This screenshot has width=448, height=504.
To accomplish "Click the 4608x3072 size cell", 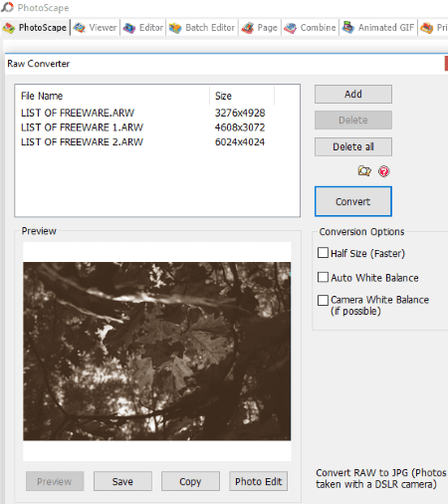I will (240, 127).
